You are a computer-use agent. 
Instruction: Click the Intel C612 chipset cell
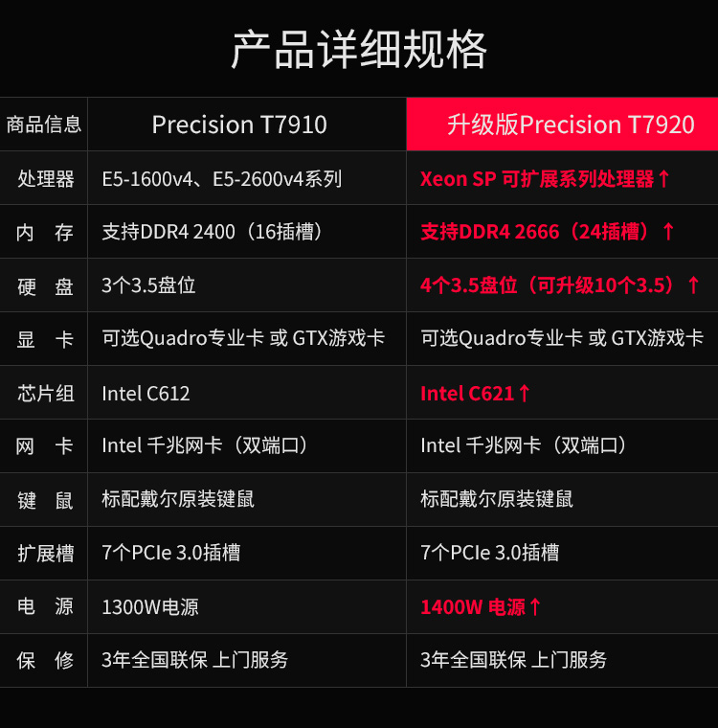[x=146, y=393]
